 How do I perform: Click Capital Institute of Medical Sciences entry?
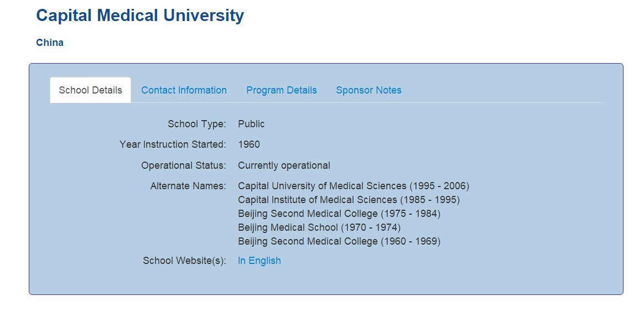[x=349, y=200]
